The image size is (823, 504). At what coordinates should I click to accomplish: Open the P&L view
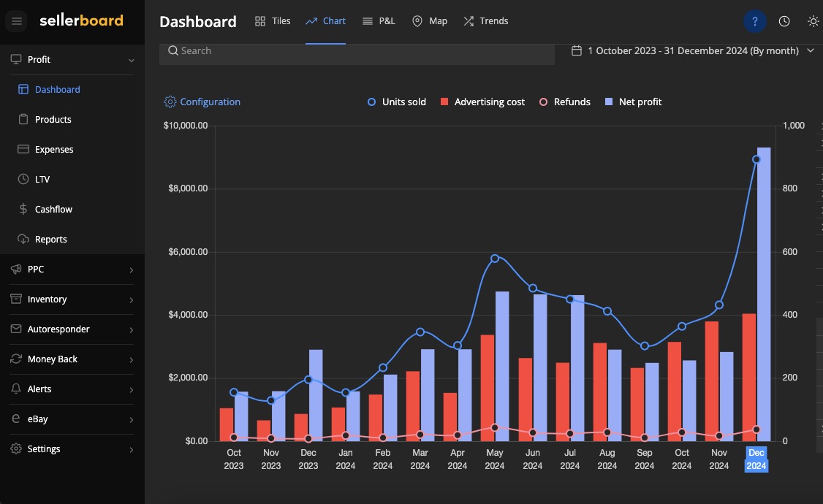click(x=379, y=20)
